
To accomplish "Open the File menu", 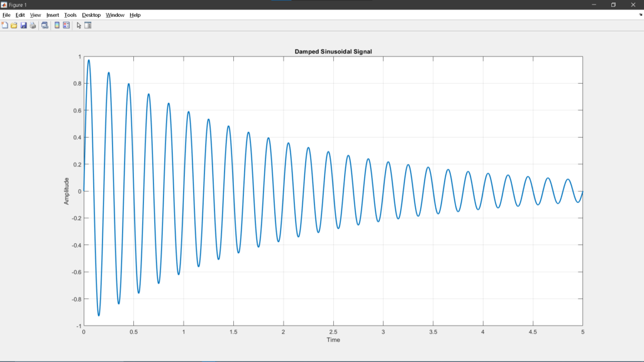I will tap(6, 14).
